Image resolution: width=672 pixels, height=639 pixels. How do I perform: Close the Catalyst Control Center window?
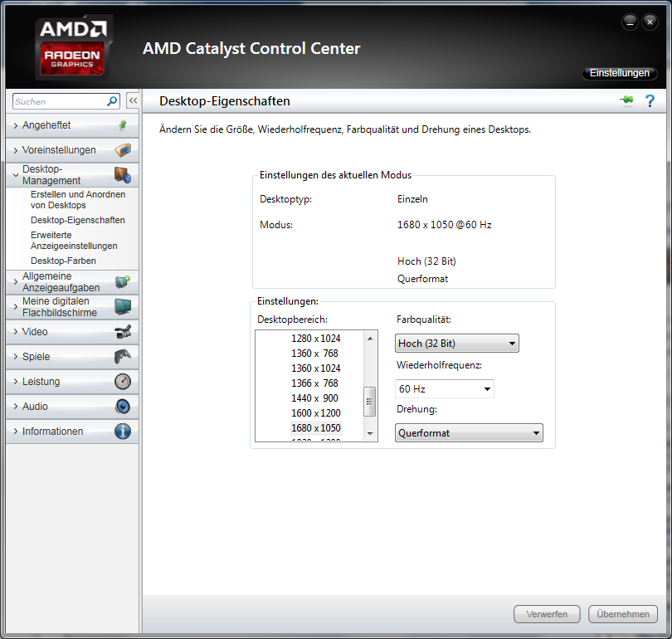coord(650,22)
